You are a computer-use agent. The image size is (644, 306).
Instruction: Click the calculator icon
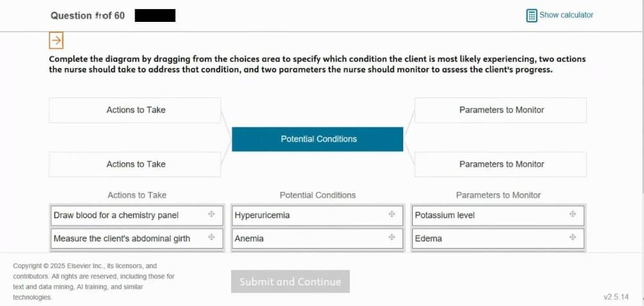click(532, 15)
